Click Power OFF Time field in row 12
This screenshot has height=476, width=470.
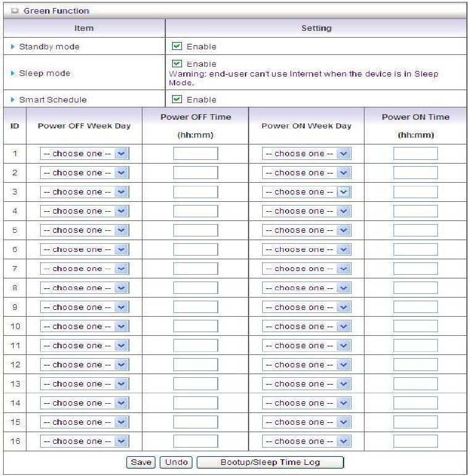196,365
